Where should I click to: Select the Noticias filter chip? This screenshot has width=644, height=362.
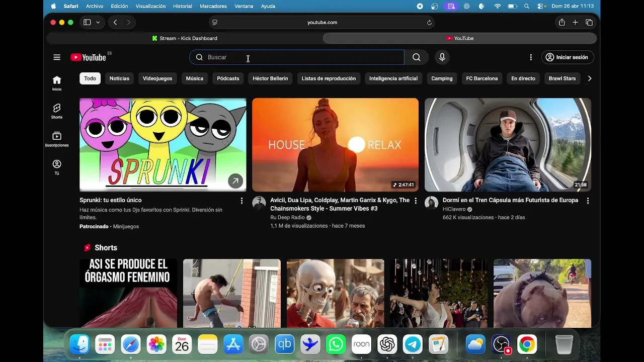[x=119, y=78]
